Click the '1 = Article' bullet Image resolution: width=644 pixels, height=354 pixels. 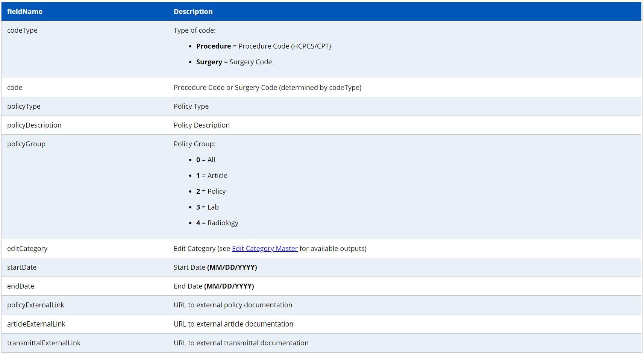coord(212,176)
